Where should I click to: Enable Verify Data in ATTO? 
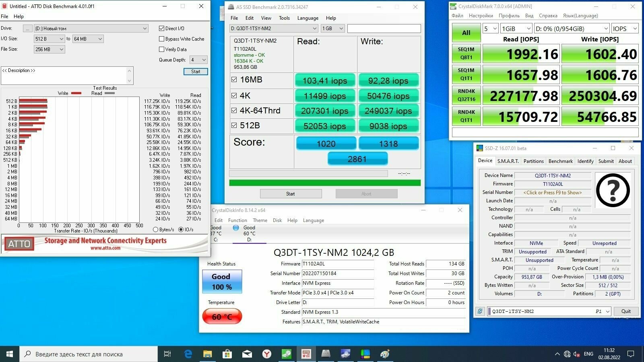[161, 49]
